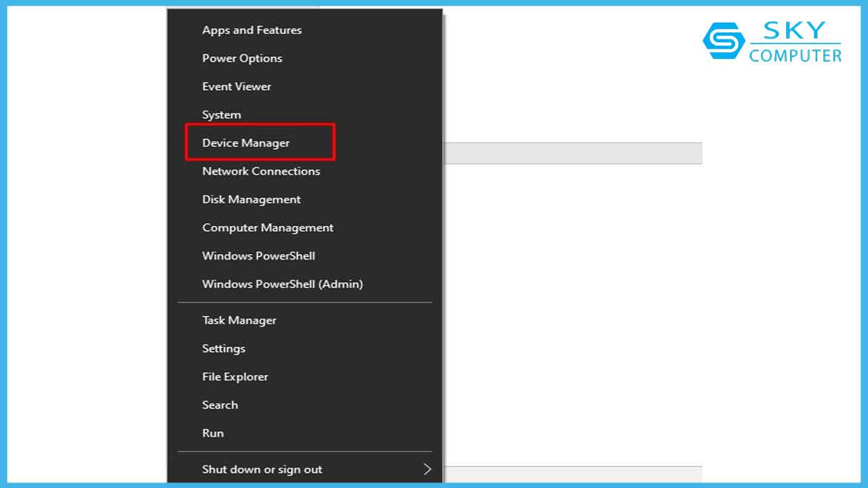The height and width of the screenshot is (488, 868).
Task: Open Computer Management
Action: pos(268,228)
